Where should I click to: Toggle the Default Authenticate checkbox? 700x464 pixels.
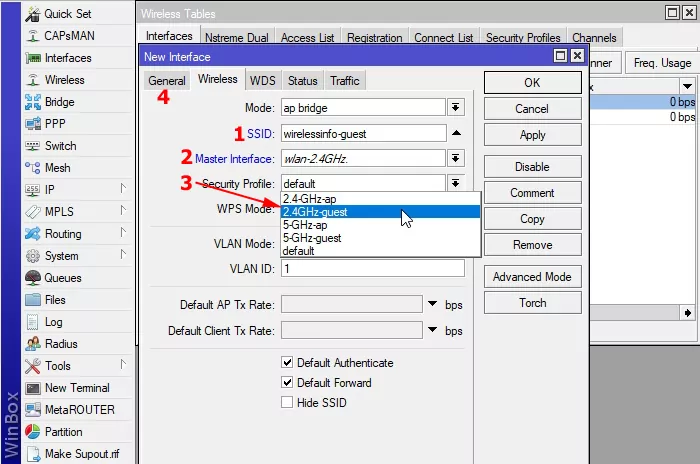(x=287, y=362)
